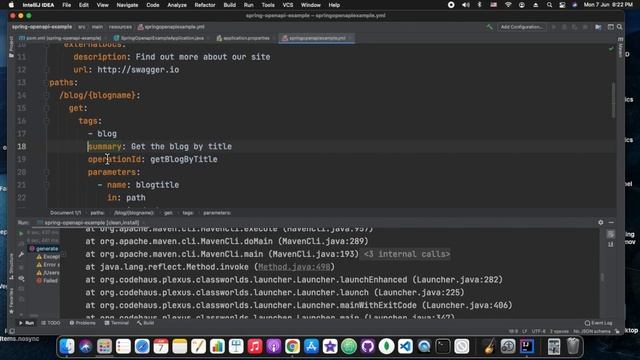The image size is (640, 360).
Task: Open No JSON schema selector
Action: pyautogui.click(x=592, y=331)
